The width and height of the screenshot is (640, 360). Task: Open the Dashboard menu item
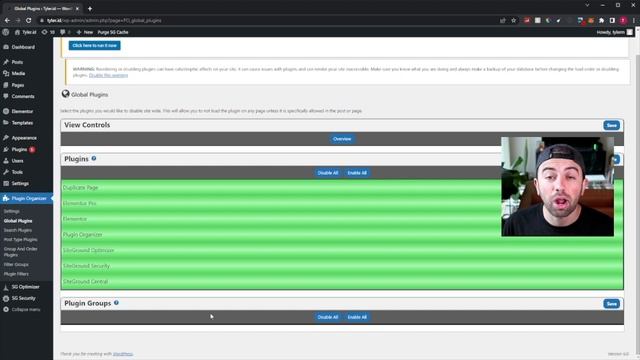coord(23,47)
